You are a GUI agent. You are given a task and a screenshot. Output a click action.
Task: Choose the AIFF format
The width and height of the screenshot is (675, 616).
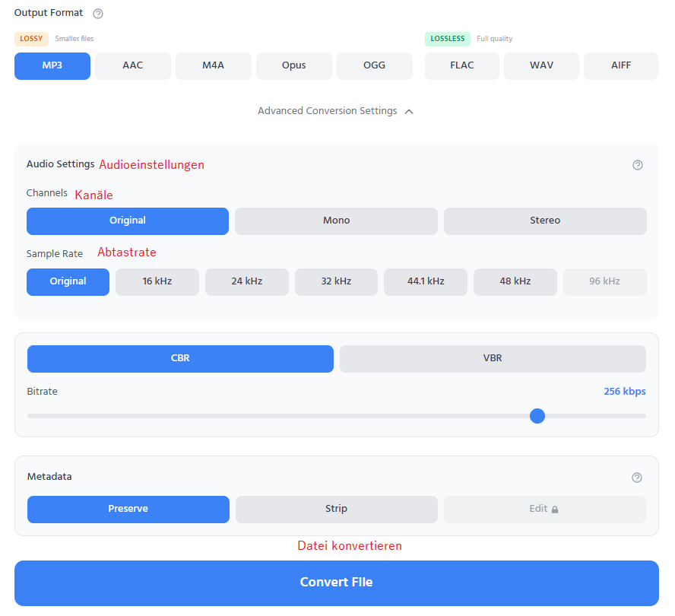(x=620, y=65)
